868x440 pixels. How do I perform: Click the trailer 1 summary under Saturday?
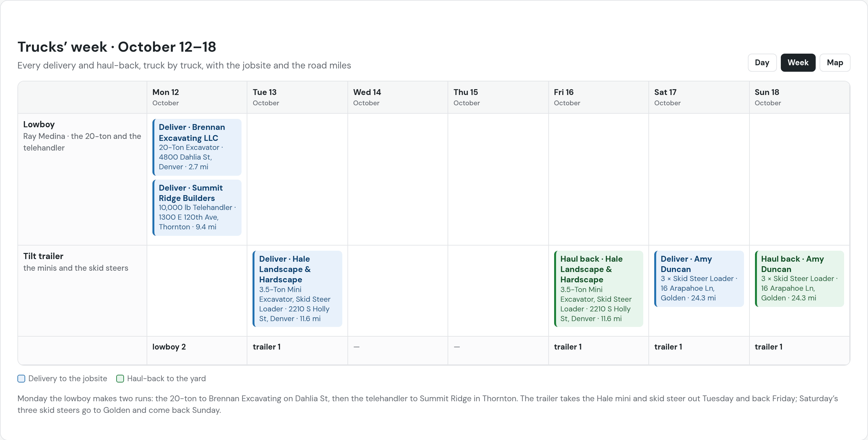tap(668, 347)
